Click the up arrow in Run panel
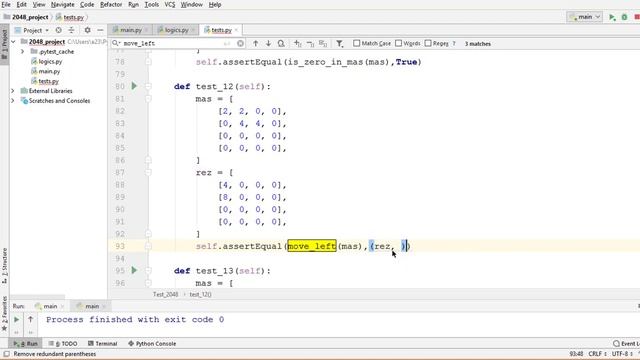 (31, 320)
